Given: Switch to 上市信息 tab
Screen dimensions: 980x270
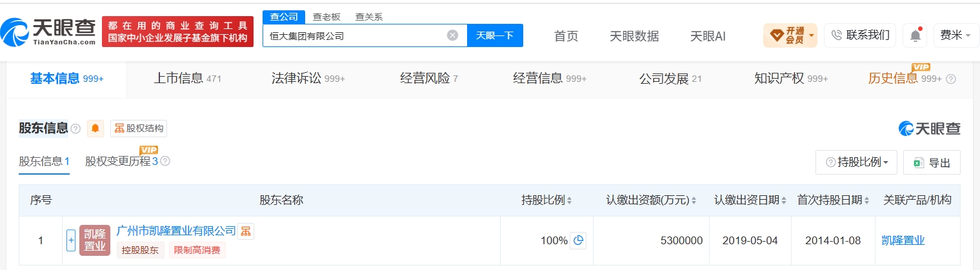Looking at the screenshot, I should [188, 79].
